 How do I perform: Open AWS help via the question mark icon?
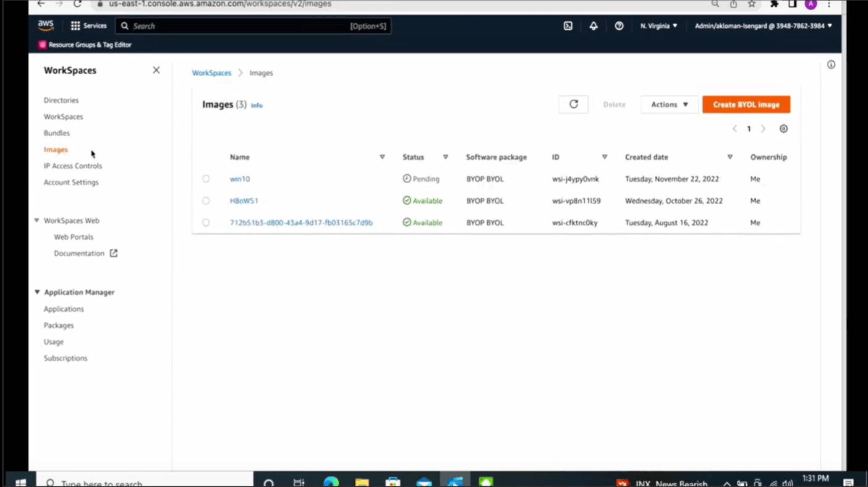point(619,26)
